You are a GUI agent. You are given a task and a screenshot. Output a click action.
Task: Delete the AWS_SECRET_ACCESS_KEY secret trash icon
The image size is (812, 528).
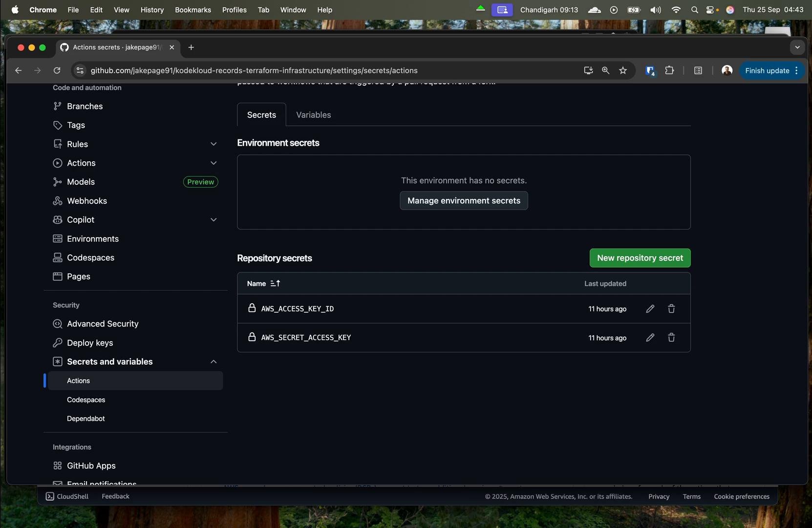tap(671, 338)
